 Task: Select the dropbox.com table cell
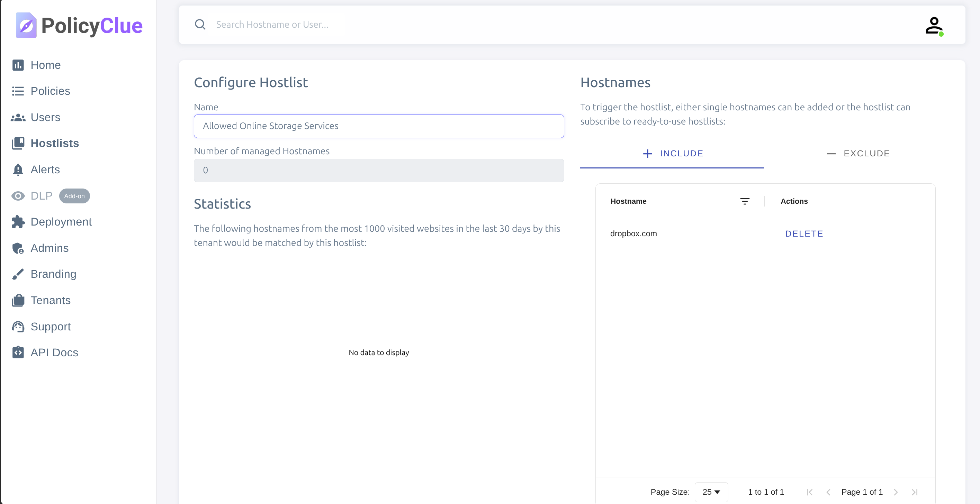point(633,234)
